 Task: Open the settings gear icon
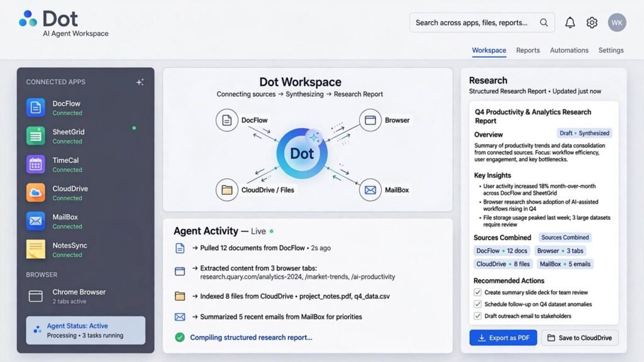coord(592,23)
